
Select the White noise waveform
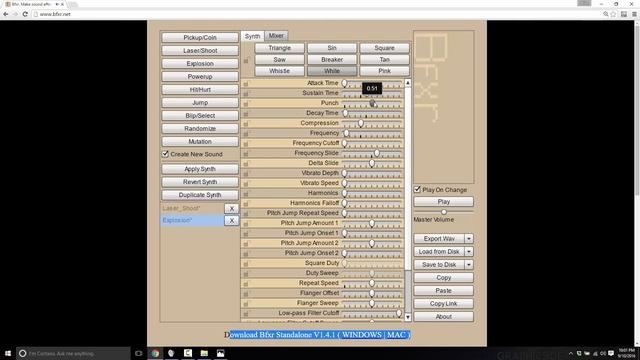(x=332, y=71)
